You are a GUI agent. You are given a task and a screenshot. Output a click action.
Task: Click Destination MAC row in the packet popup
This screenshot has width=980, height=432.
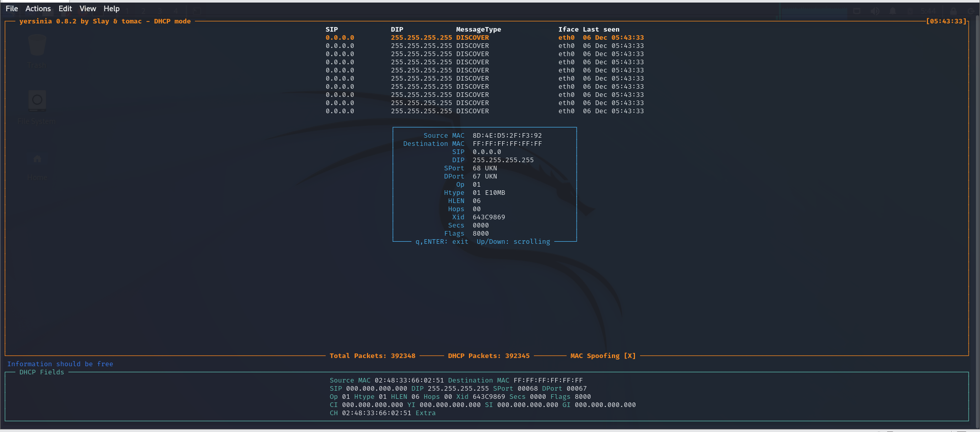pyautogui.click(x=473, y=144)
